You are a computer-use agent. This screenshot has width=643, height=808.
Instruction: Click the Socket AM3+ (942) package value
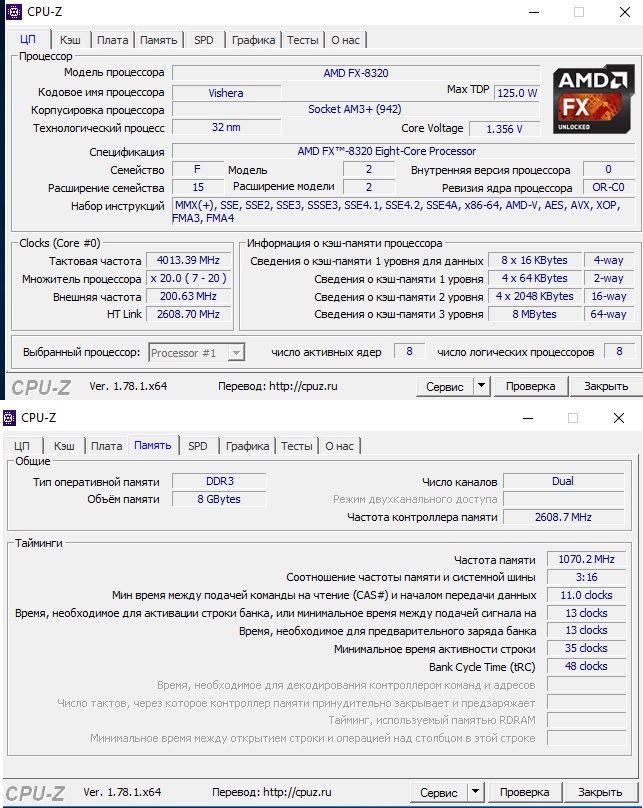356,109
